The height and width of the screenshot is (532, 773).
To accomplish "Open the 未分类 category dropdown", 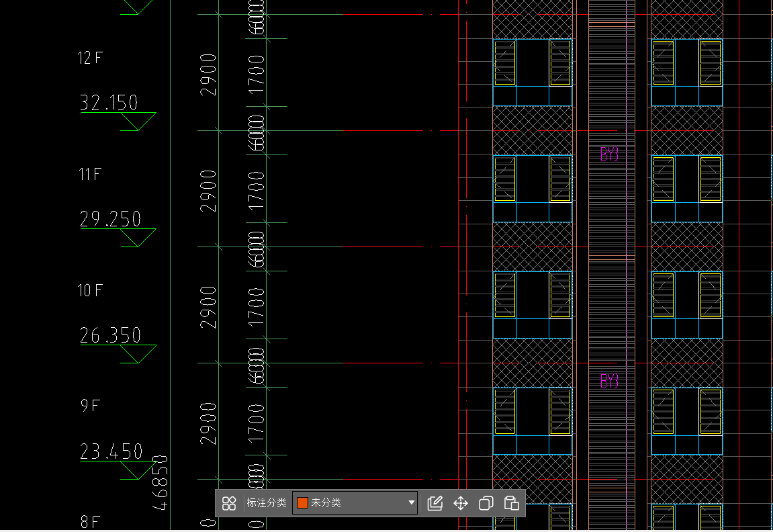I will [355, 503].
